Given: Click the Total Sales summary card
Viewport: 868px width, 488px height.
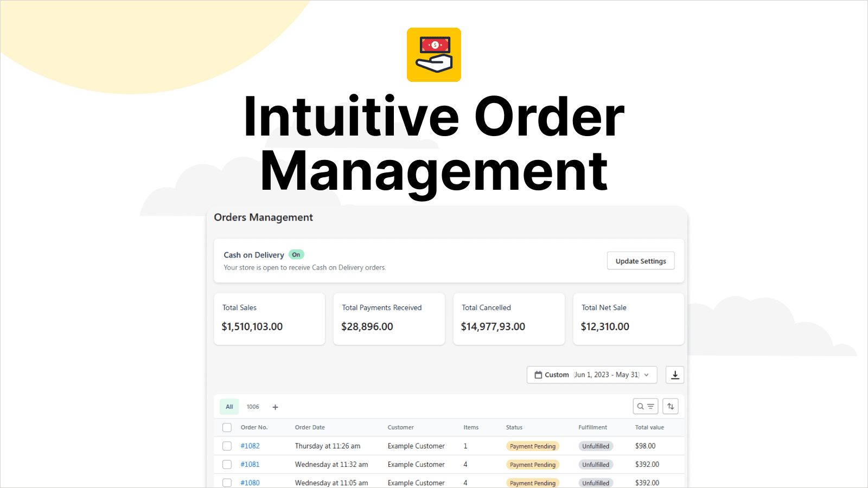Looking at the screenshot, I should tap(270, 319).
